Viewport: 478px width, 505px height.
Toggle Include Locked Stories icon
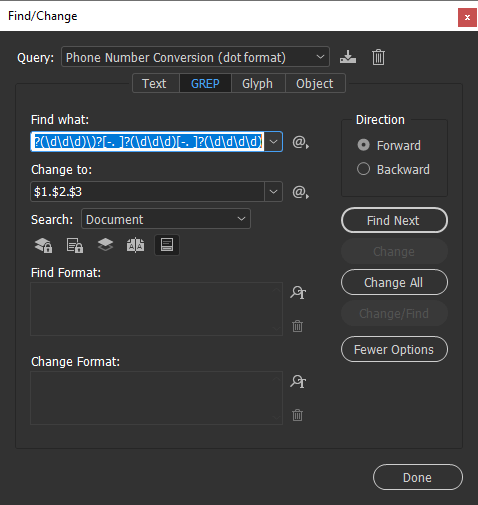pos(75,245)
